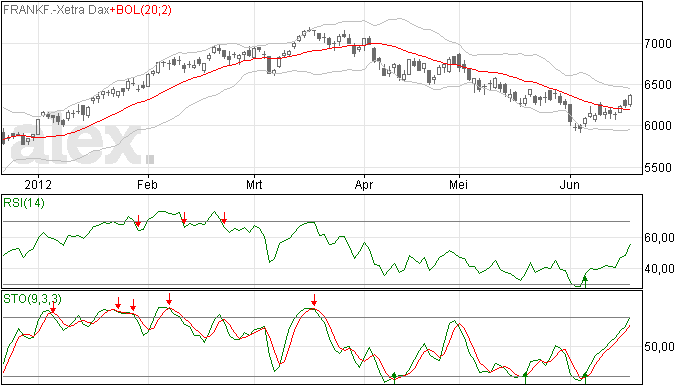
Task: Click the FRANKF.-Xetra Dax chart title
Action: 56,10
